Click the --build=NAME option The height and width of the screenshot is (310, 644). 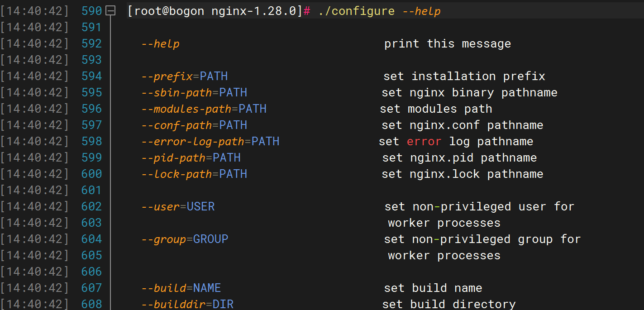click(181, 288)
